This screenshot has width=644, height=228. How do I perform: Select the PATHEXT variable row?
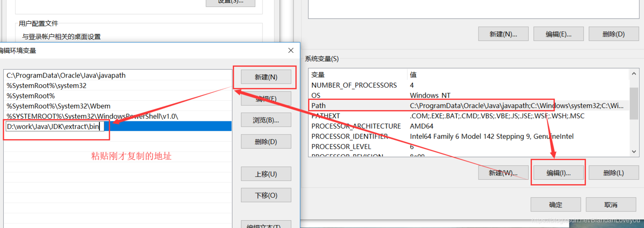coord(469,116)
